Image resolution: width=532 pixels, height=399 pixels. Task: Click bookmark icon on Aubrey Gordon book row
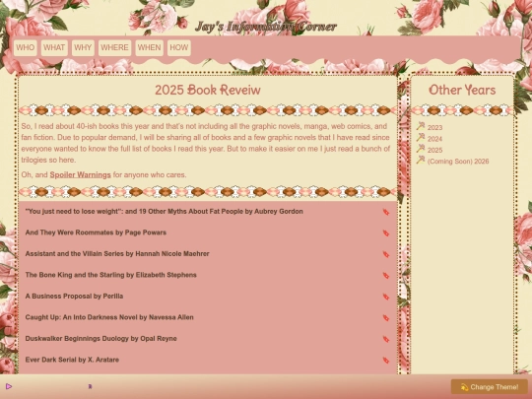[386, 213]
